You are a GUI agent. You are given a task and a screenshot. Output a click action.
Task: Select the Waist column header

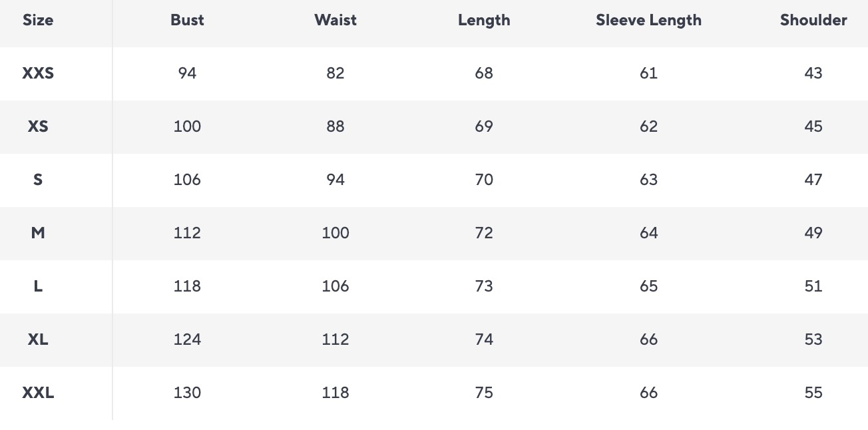coord(335,20)
